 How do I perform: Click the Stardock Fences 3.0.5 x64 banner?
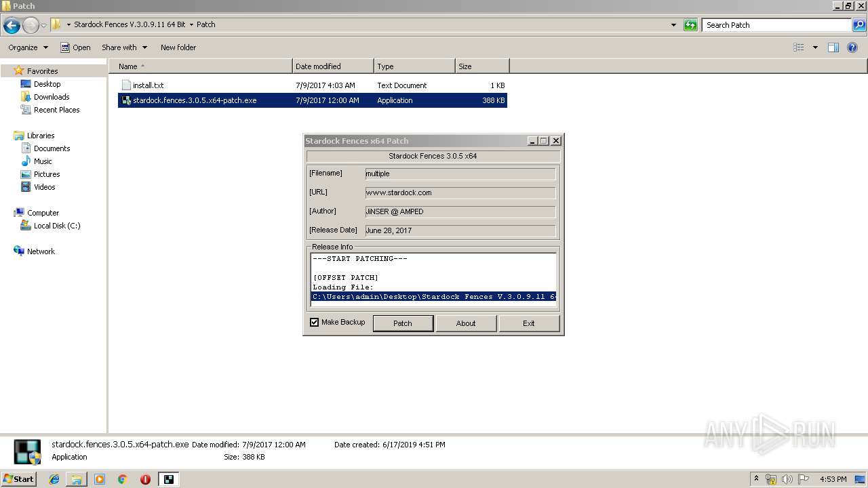pos(433,156)
